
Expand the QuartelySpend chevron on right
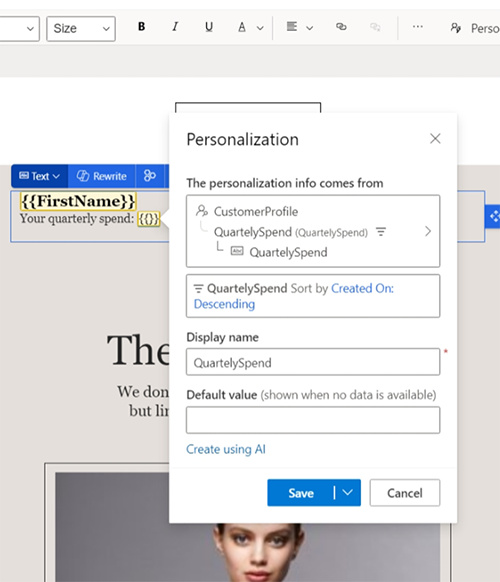pyautogui.click(x=428, y=231)
